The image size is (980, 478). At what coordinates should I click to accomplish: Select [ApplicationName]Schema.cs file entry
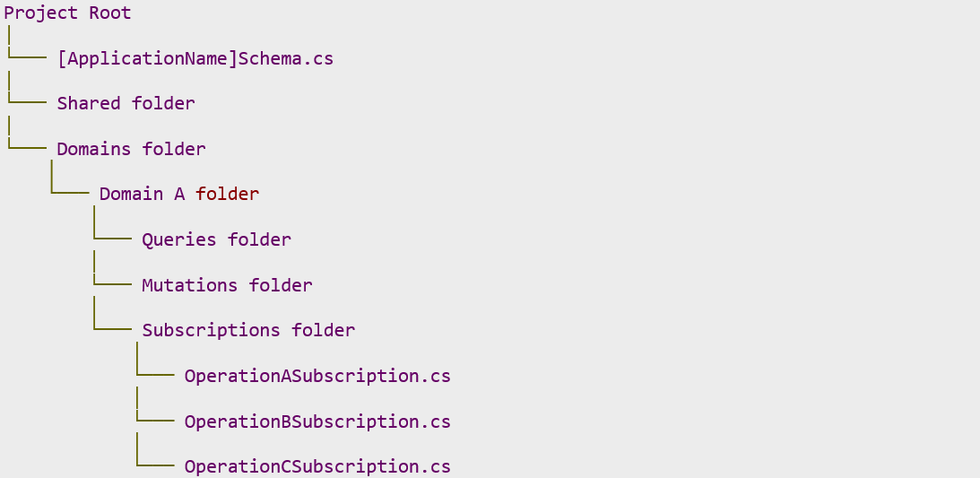195,58
